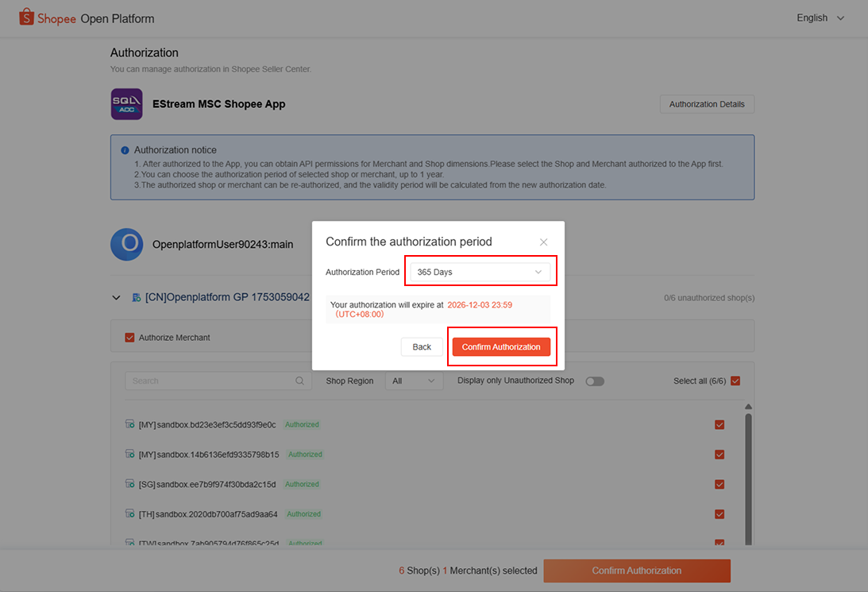
Task: Click the shop icon beside [MY]sandbox.bd23e3ef3c5dd93f9e0c
Action: click(x=130, y=424)
